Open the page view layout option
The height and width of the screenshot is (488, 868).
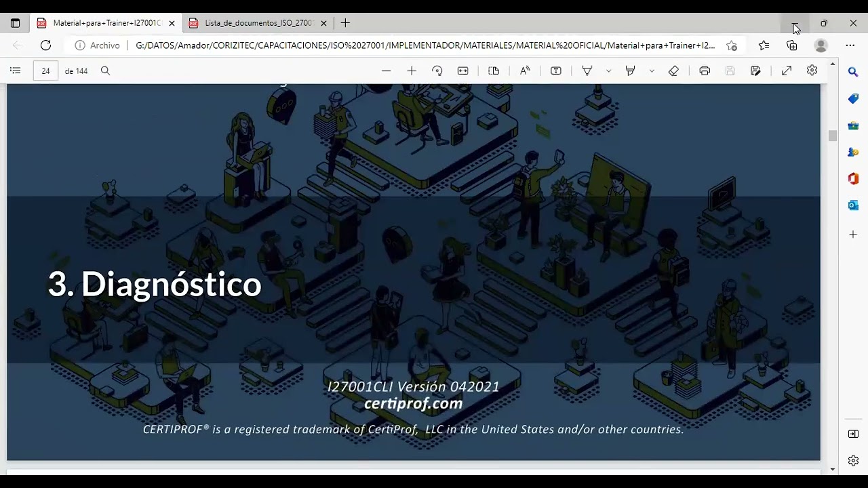[494, 70]
